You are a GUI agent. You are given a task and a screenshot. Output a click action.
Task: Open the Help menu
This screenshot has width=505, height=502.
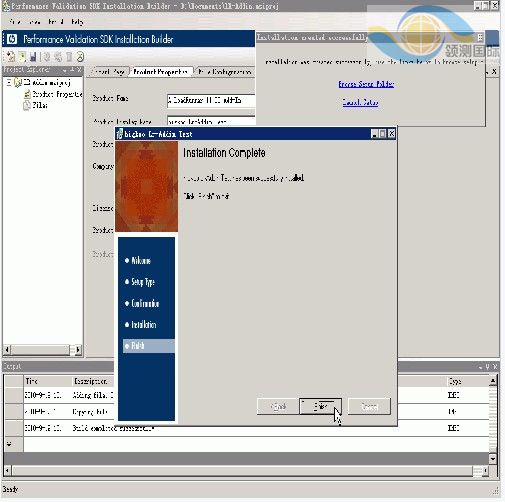pyautogui.click(x=77, y=22)
